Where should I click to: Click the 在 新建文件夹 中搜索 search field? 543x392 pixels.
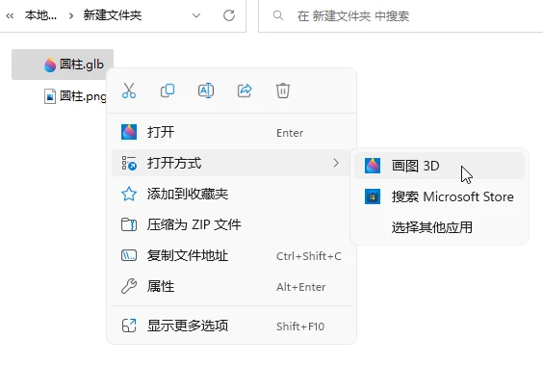pyautogui.click(x=401, y=16)
